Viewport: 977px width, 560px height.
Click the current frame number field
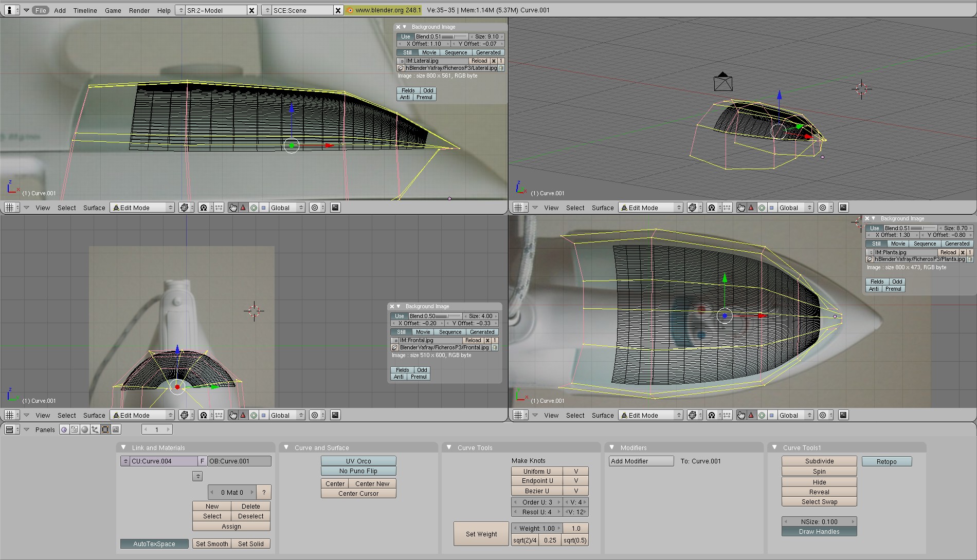pyautogui.click(x=157, y=430)
